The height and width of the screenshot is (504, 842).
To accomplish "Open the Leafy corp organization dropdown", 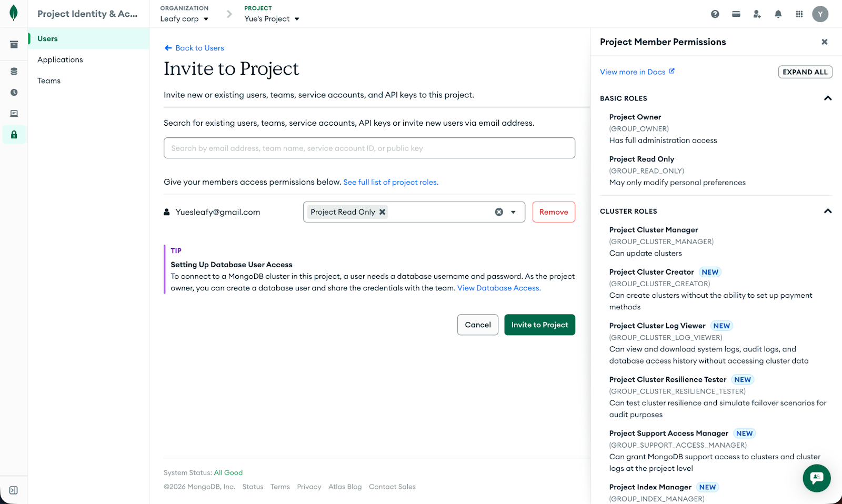I will tap(184, 19).
